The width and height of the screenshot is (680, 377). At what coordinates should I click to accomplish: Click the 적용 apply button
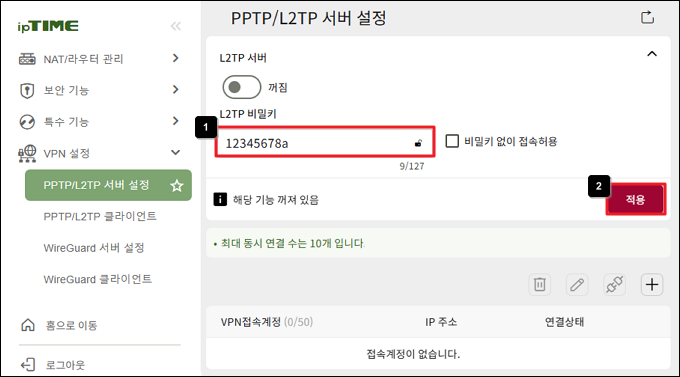(x=635, y=199)
